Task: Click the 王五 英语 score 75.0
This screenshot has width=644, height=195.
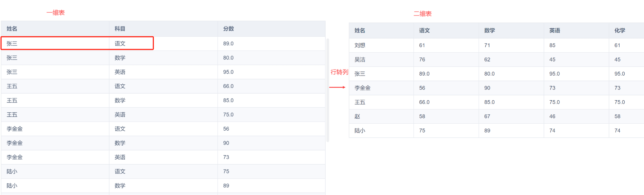Action: tap(228, 114)
